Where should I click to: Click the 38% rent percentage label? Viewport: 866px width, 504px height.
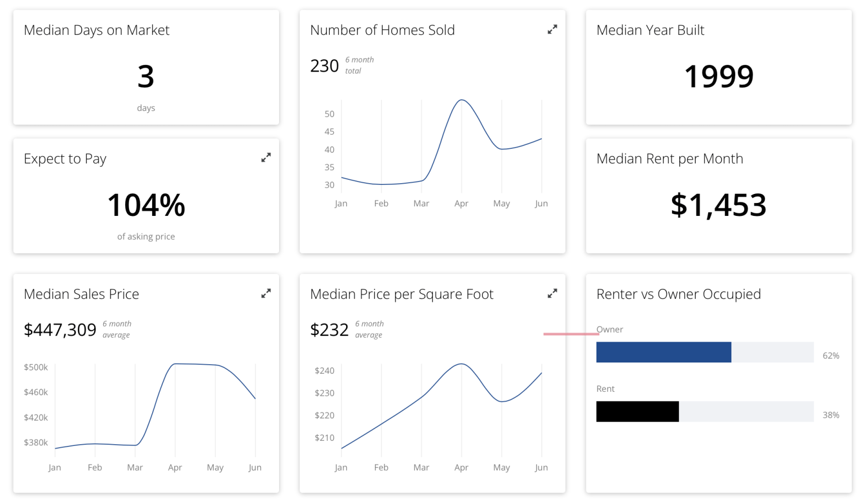click(x=831, y=415)
